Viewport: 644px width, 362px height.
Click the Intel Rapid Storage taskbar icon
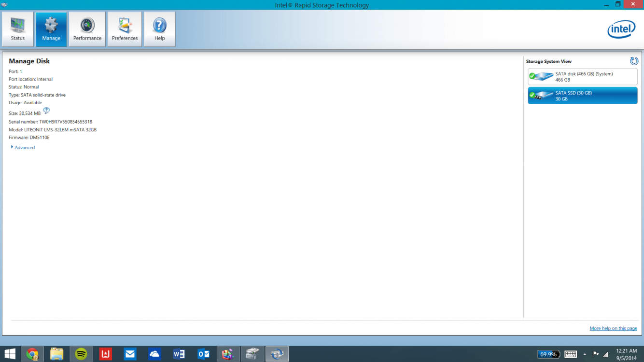tap(277, 354)
